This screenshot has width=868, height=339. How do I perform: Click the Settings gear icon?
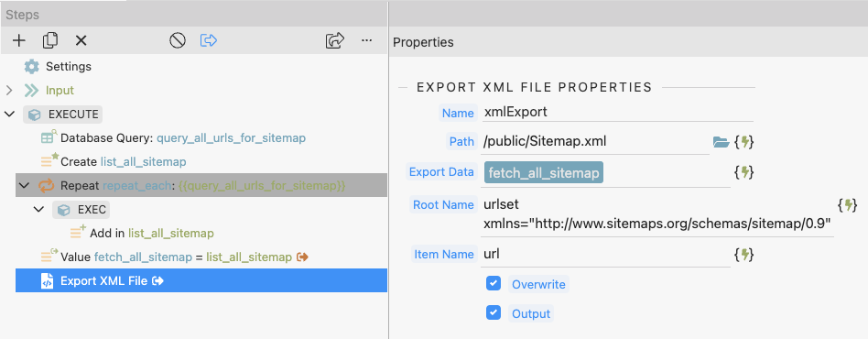(x=32, y=67)
